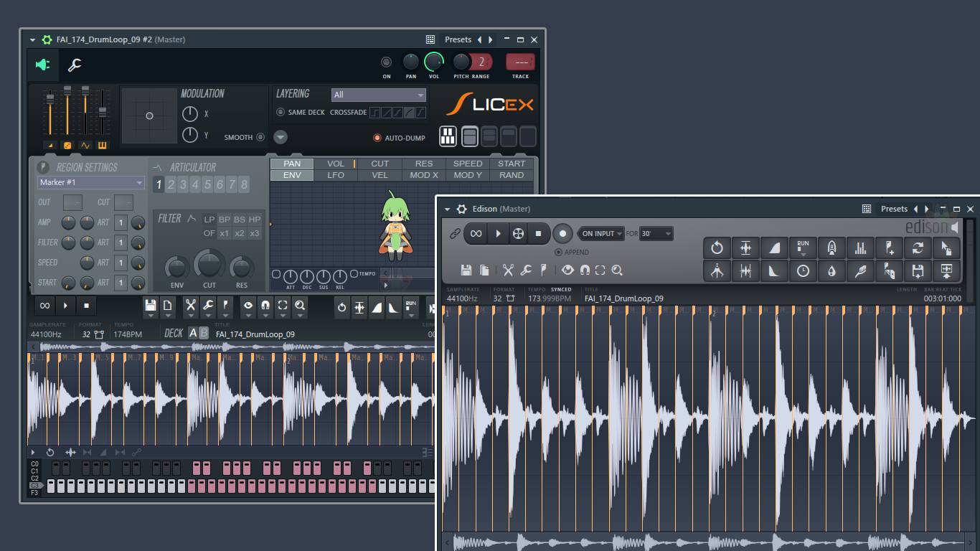
Task: Toggle the SMOOTH modulation option
Action: pyautogui.click(x=260, y=137)
